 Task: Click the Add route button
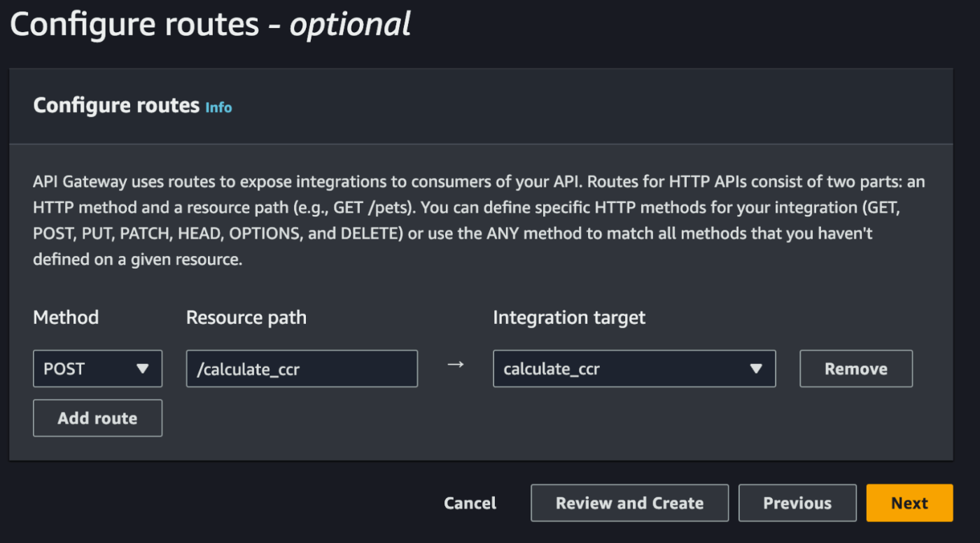coord(97,418)
